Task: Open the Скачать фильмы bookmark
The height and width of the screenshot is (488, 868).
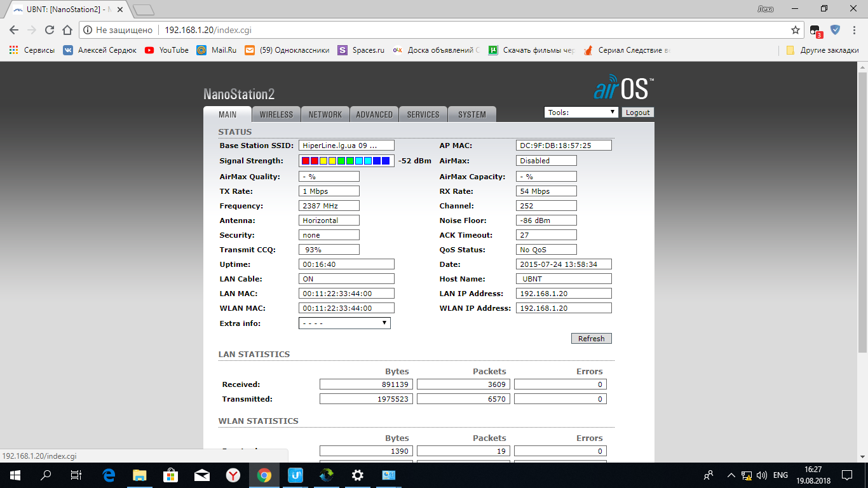Action: pyautogui.click(x=531, y=50)
